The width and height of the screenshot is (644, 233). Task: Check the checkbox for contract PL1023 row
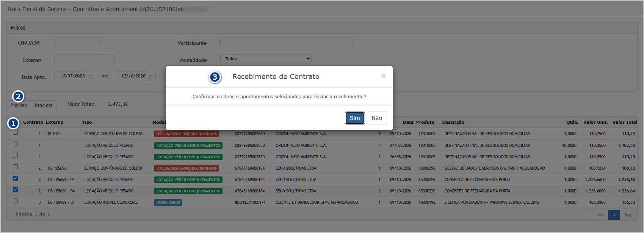[x=15, y=132]
